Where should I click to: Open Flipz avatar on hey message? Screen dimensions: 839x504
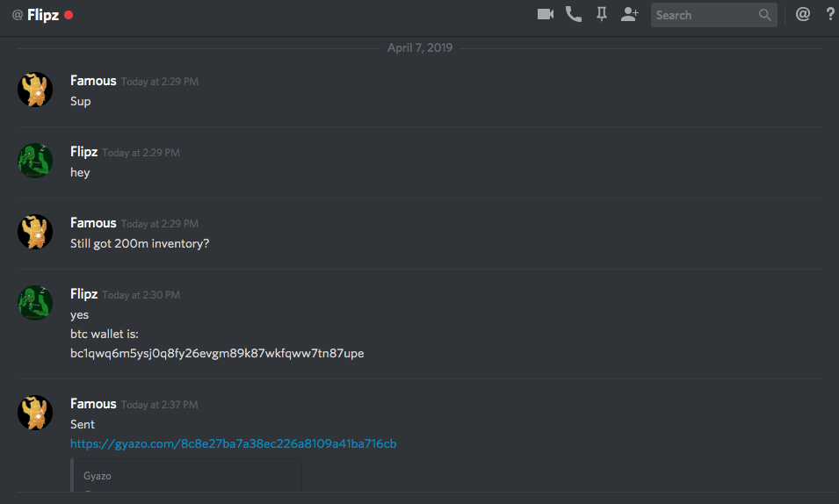(35, 161)
